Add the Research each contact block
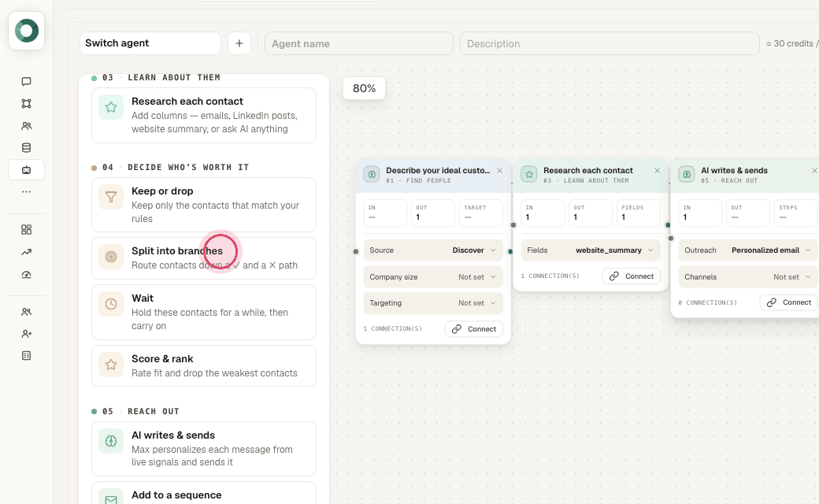819x504 pixels. point(204,116)
